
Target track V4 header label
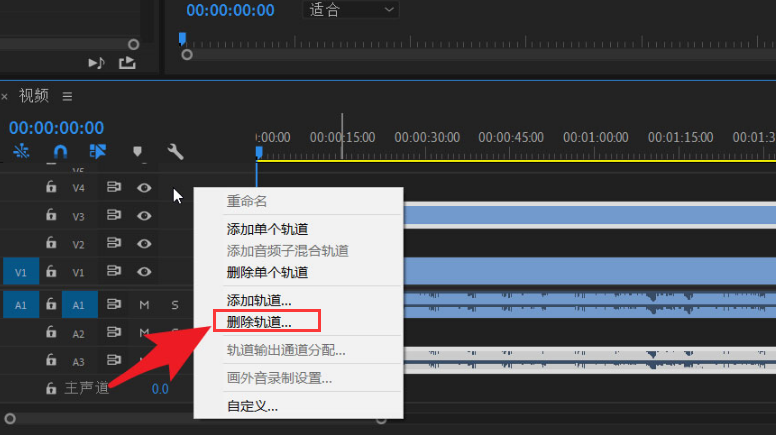pos(78,188)
